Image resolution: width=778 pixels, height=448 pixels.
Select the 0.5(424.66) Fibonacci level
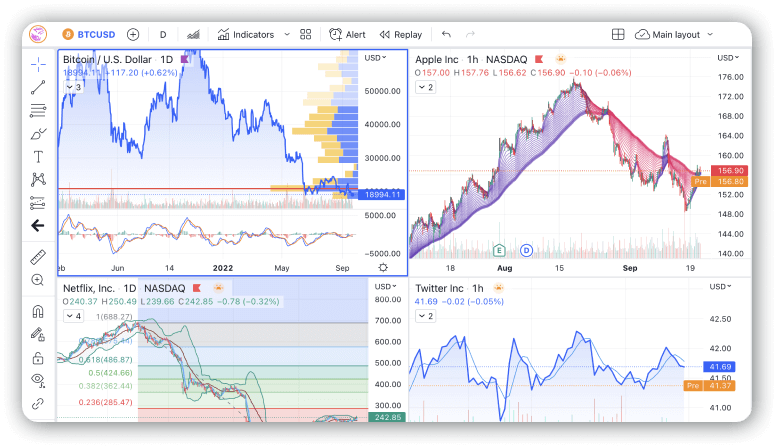[110, 373]
